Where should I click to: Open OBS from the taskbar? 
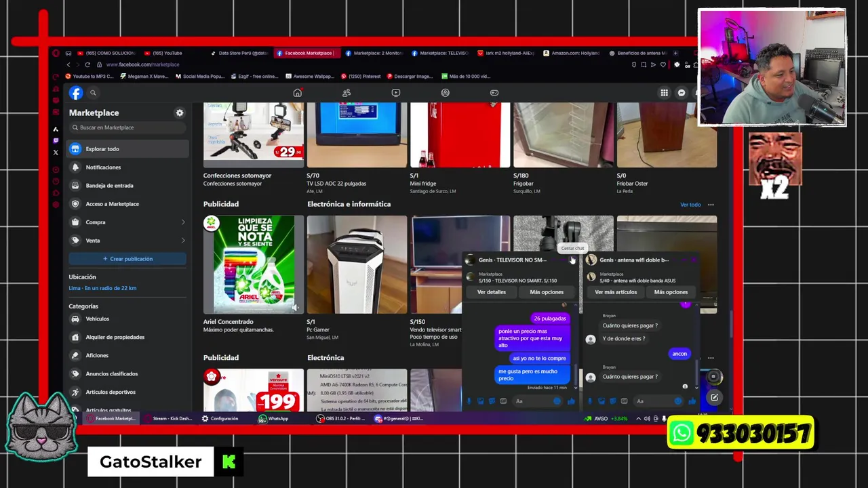tap(341, 419)
